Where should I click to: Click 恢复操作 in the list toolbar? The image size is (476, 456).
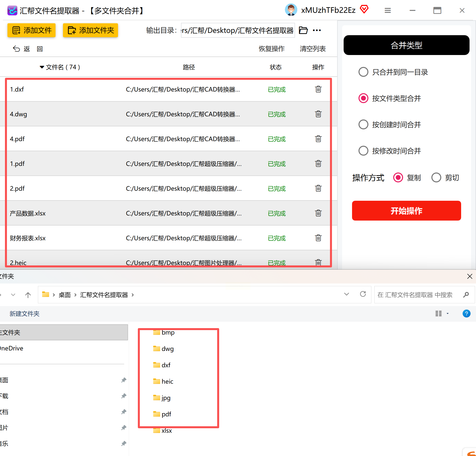[271, 49]
